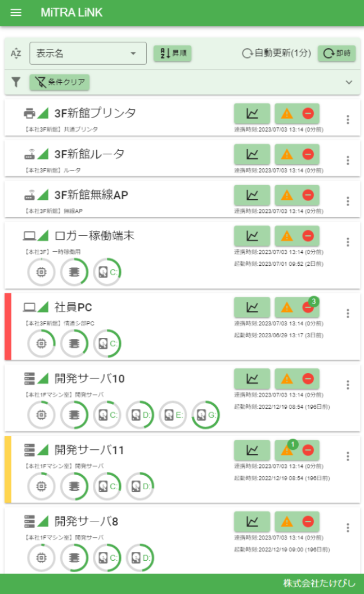Toggle 自動更新(1分) auto refresh
The image size is (364, 594).
click(276, 53)
